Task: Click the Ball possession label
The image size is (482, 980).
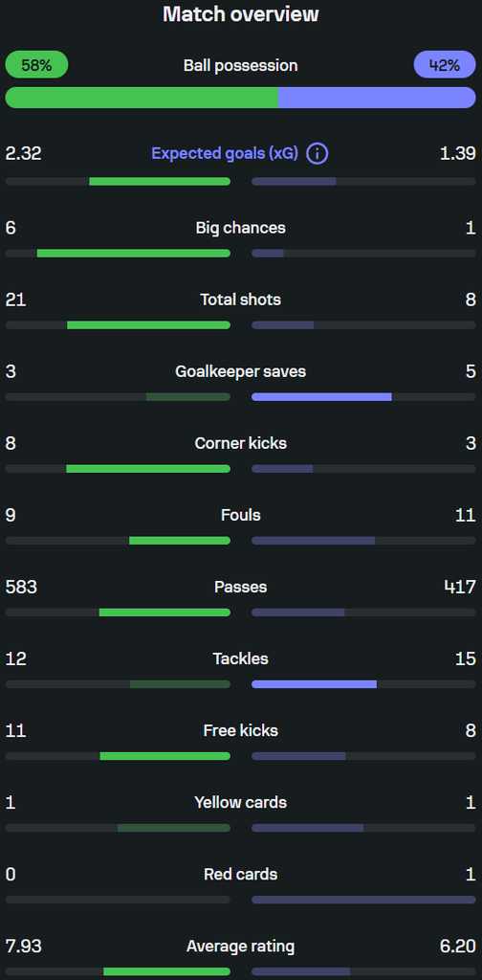Action: click(x=240, y=66)
